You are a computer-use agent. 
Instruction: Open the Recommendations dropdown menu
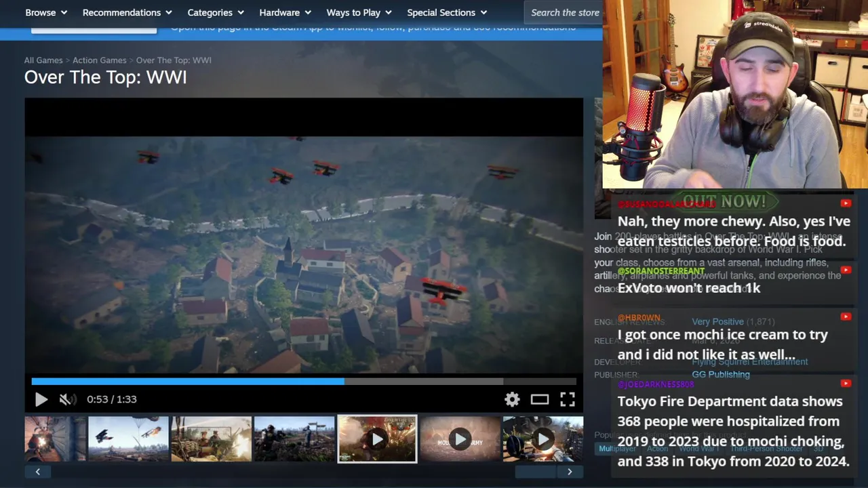pyautogui.click(x=127, y=12)
